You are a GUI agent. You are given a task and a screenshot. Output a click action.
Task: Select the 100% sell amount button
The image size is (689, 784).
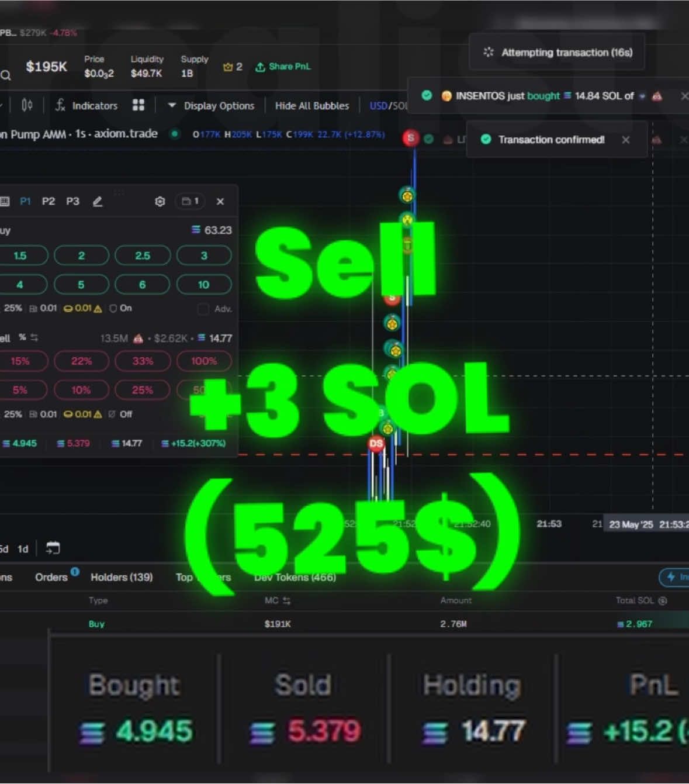click(203, 361)
